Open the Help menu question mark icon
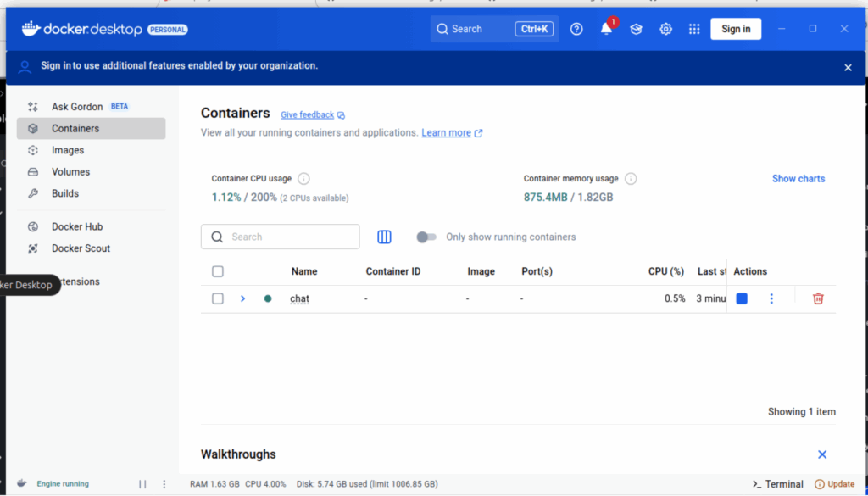The height and width of the screenshot is (496, 868). [576, 29]
